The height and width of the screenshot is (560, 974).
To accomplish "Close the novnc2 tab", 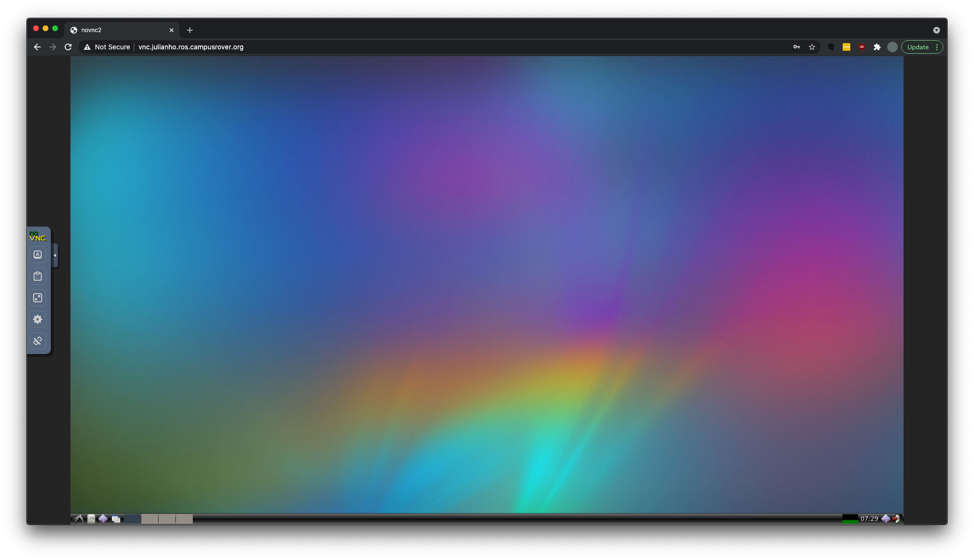I will pyautogui.click(x=172, y=30).
